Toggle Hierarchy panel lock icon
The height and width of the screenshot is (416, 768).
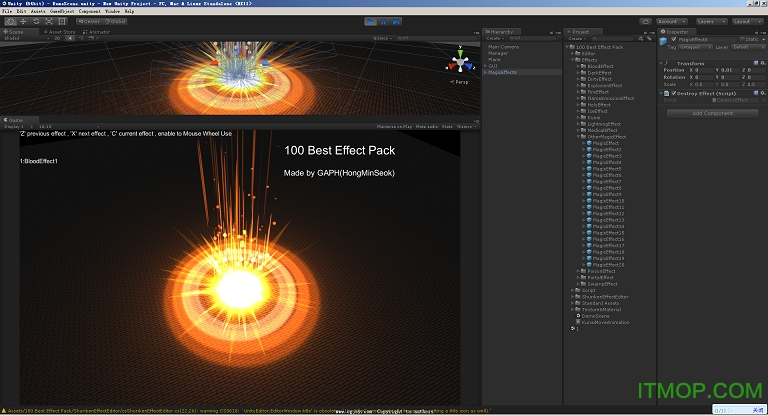click(552, 32)
